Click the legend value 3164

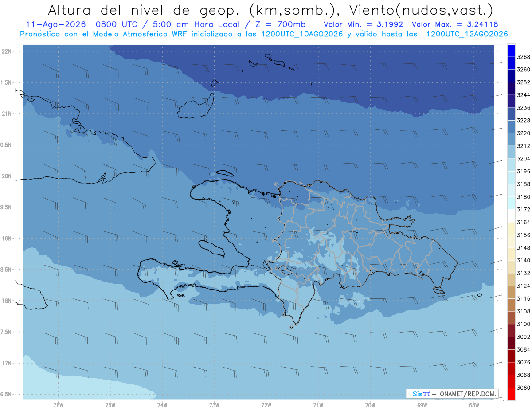pos(523,222)
